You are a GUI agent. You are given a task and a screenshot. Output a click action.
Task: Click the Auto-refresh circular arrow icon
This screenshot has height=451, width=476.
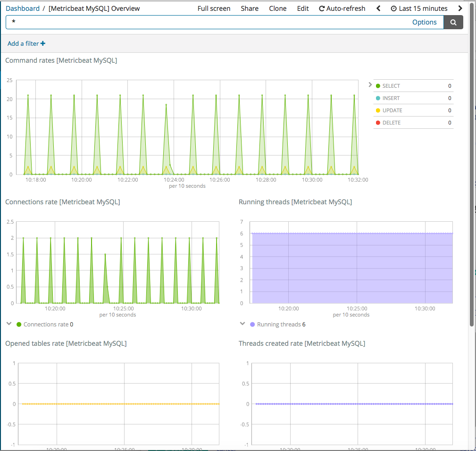(322, 8)
